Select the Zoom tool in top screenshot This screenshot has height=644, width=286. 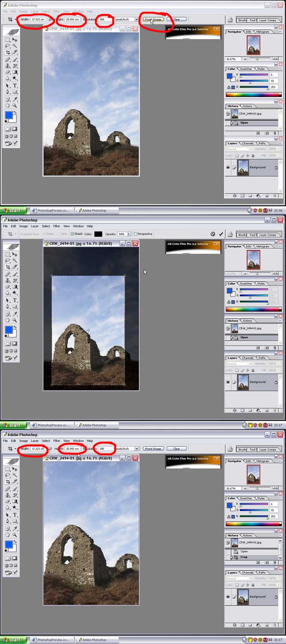pyautogui.click(x=15, y=105)
